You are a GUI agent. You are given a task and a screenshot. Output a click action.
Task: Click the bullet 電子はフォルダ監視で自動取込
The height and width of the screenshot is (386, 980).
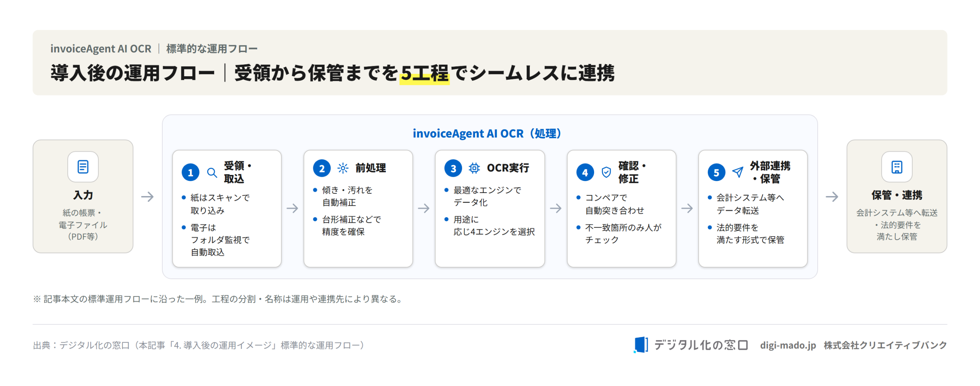[216, 240]
